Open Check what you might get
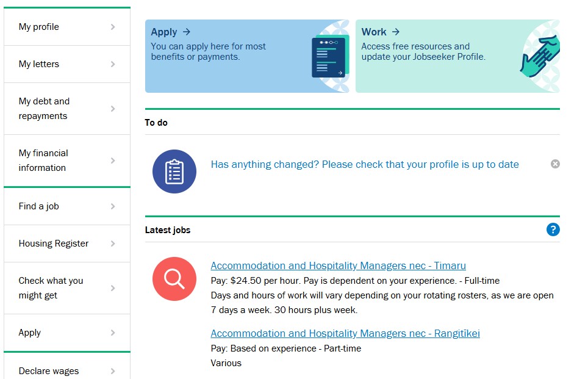Screen dimensions: 588x379 [x=51, y=288]
